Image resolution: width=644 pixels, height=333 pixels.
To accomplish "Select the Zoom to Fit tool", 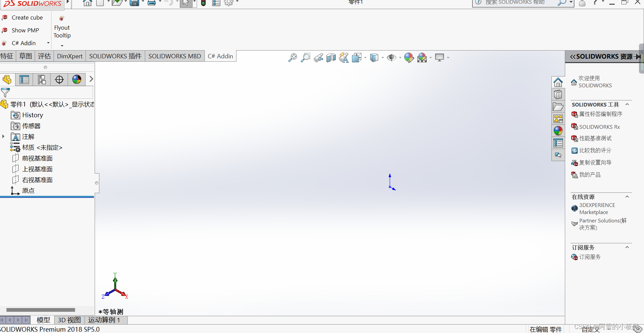I will click(292, 57).
